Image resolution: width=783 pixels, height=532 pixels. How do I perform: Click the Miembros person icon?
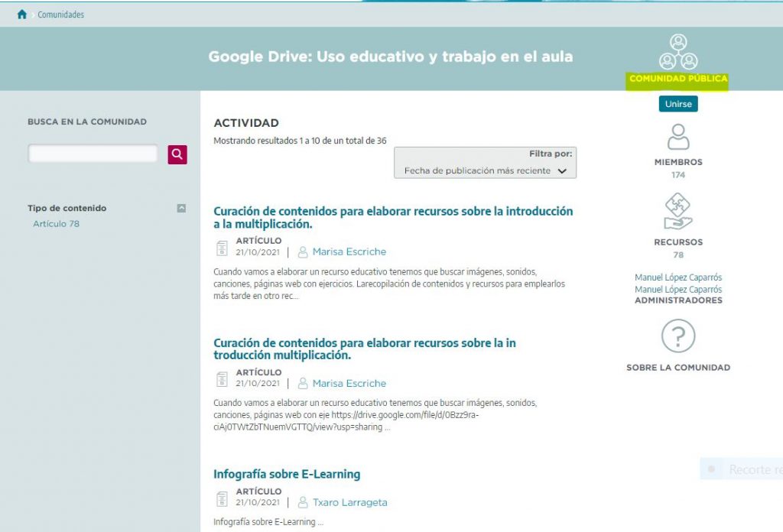click(678, 137)
